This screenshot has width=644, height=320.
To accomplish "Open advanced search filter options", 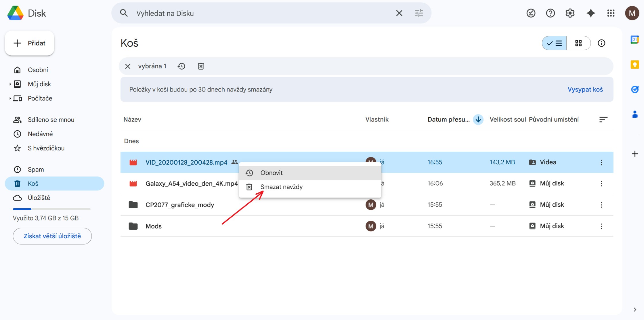I will [418, 13].
